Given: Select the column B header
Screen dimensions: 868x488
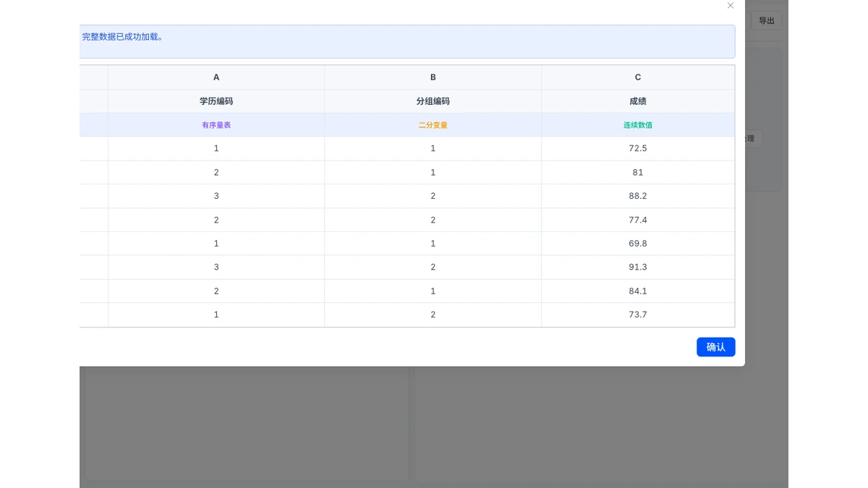Looking at the screenshot, I should 433,77.
